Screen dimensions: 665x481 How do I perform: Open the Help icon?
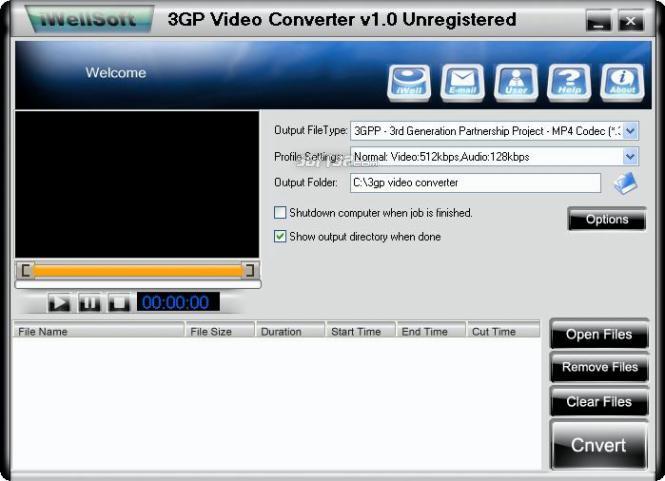569,83
